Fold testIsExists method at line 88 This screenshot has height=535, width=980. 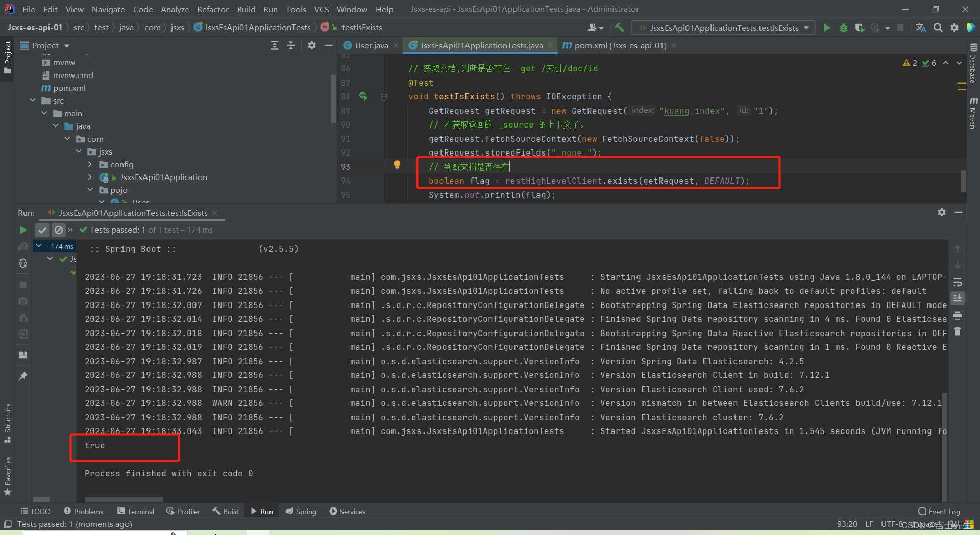[x=384, y=97]
